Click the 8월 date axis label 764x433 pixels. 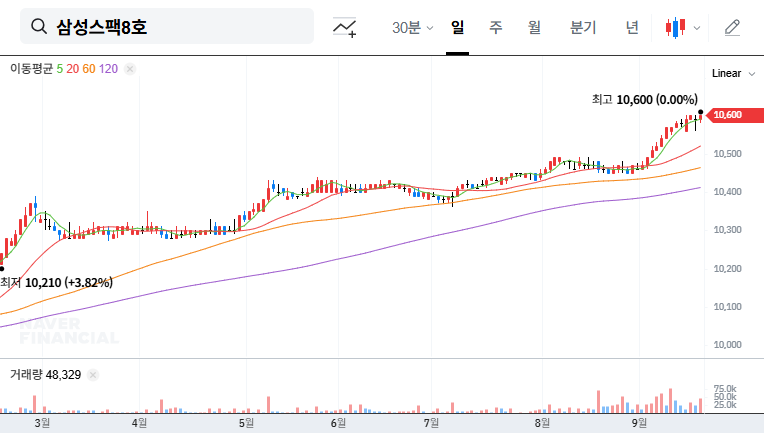tap(542, 423)
